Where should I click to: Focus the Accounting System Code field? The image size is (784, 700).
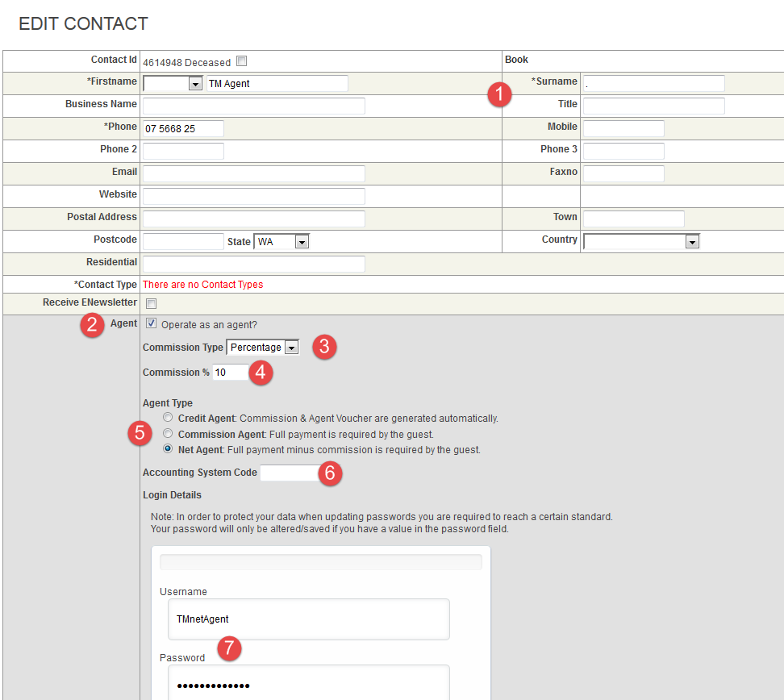(290, 473)
